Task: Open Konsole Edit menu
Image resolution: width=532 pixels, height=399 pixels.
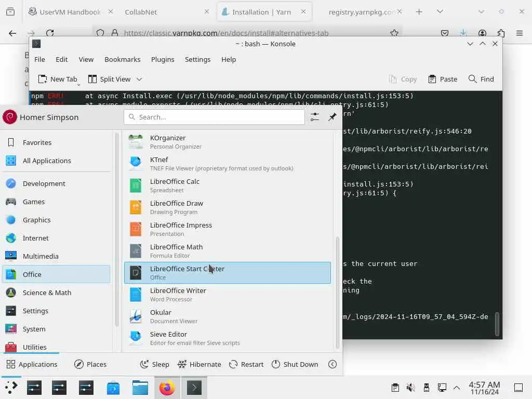Action: pyautogui.click(x=62, y=59)
